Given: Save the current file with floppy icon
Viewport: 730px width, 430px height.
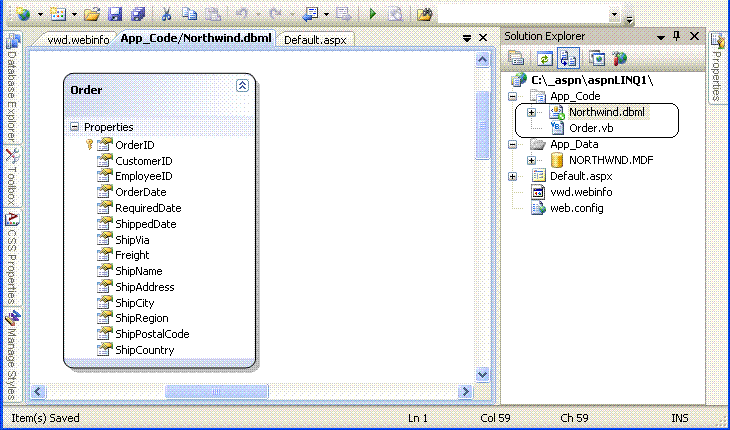Looking at the screenshot, I should (115, 14).
